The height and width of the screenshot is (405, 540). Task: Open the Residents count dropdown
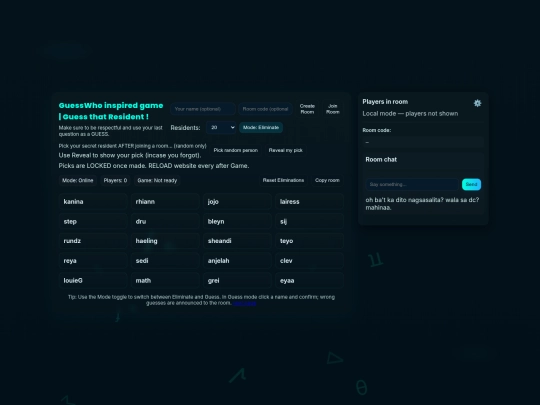click(x=221, y=127)
